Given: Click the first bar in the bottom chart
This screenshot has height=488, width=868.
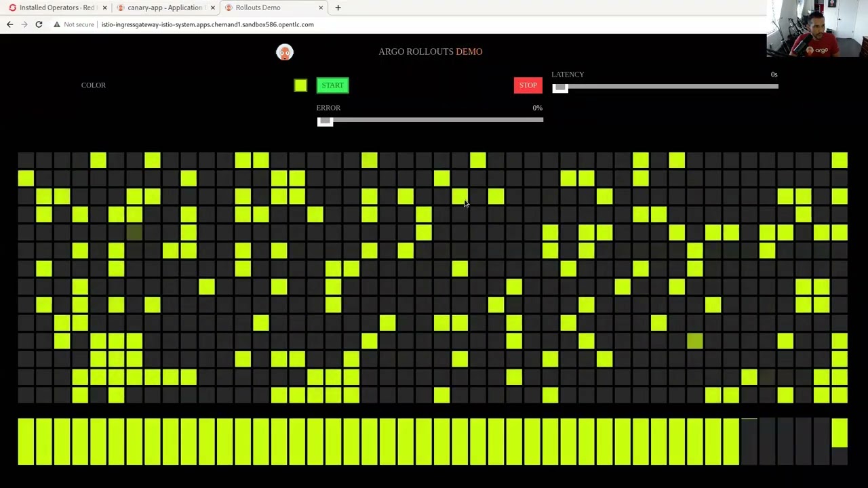Looking at the screenshot, I should click(26, 442).
